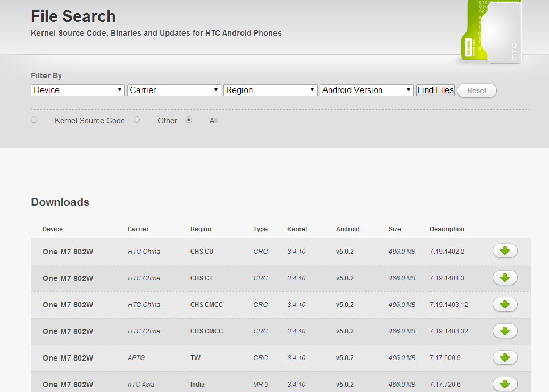Click the Kernel column header

tap(297, 229)
